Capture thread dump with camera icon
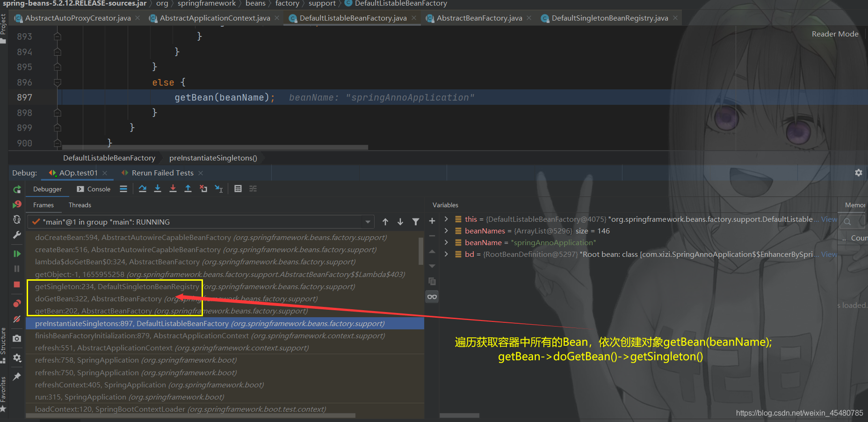The width and height of the screenshot is (868, 422). coord(17,338)
